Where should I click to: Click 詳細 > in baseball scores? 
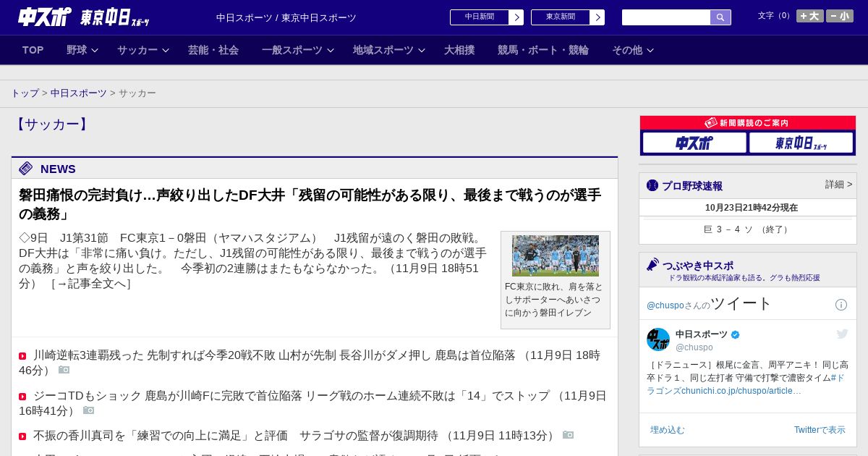click(x=838, y=185)
